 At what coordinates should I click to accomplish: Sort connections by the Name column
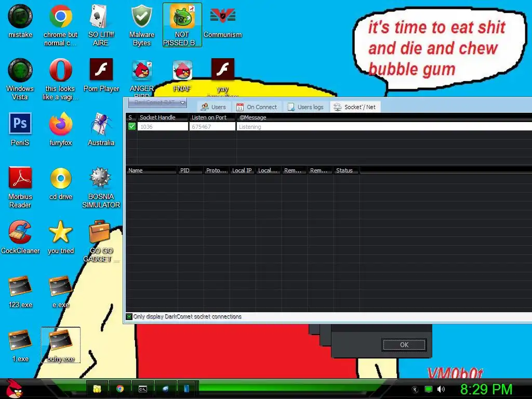tap(151, 170)
